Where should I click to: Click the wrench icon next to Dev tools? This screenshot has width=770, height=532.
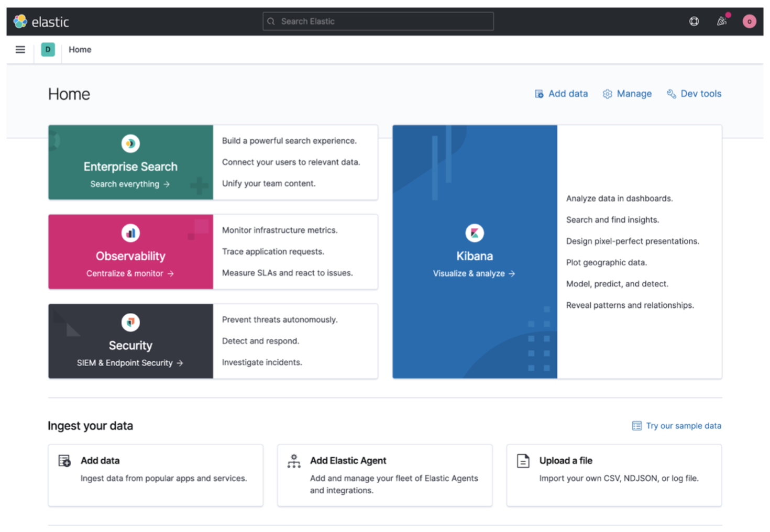click(x=671, y=93)
